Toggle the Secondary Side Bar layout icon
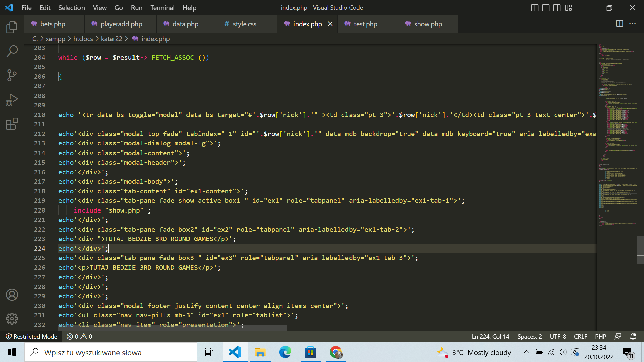Viewport: 644px width, 362px height. click(557, 8)
